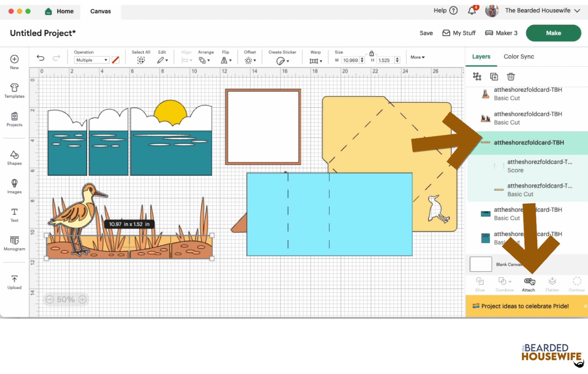Click the Save button
Screen dimensions: 588x374
[x=426, y=33]
